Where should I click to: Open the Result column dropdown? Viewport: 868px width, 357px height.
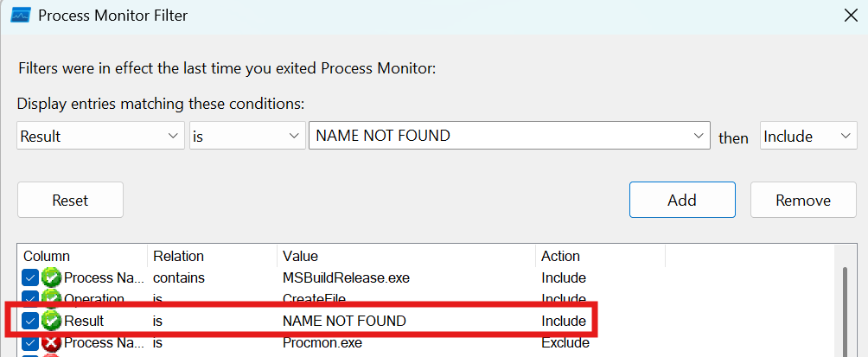click(x=170, y=136)
